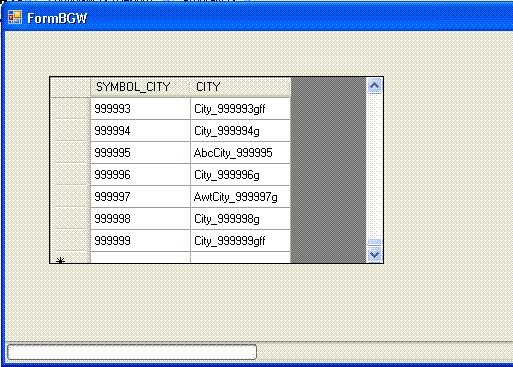
Task: Select cell 999994
Action: point(140,131)
